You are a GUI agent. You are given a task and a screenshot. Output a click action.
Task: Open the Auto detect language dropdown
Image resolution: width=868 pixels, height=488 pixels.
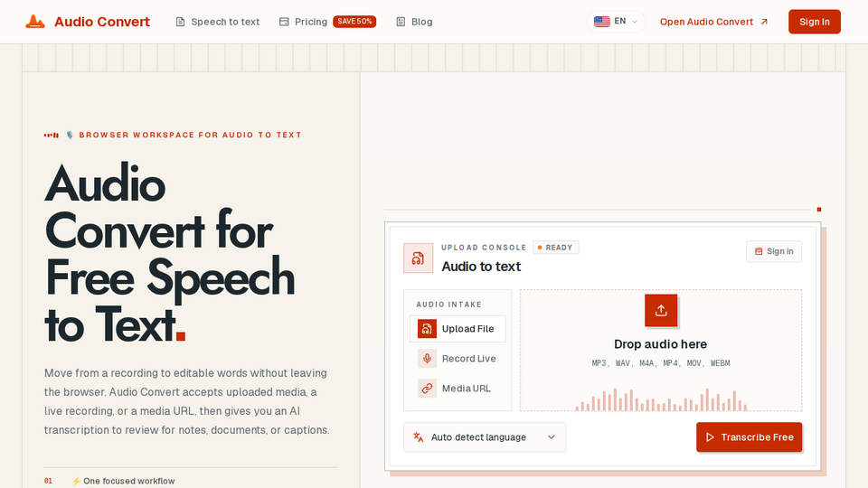tap(485, 437)
